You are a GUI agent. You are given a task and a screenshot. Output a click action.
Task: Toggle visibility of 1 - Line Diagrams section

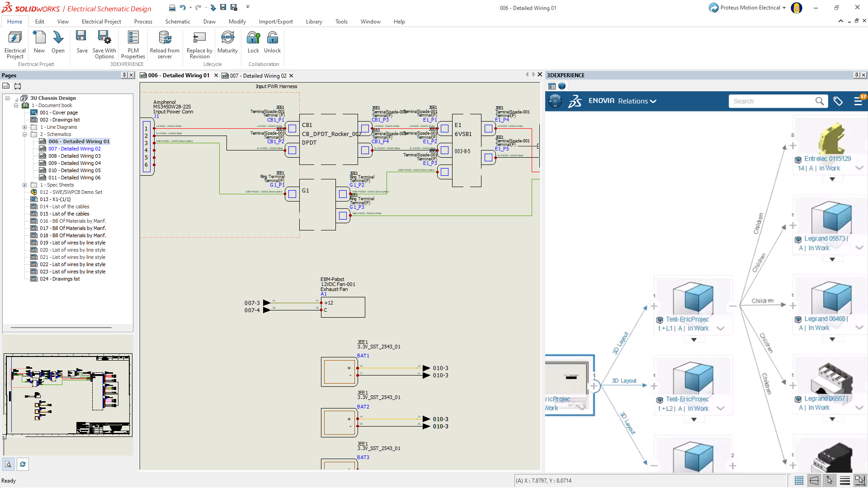tap(24, 127)
